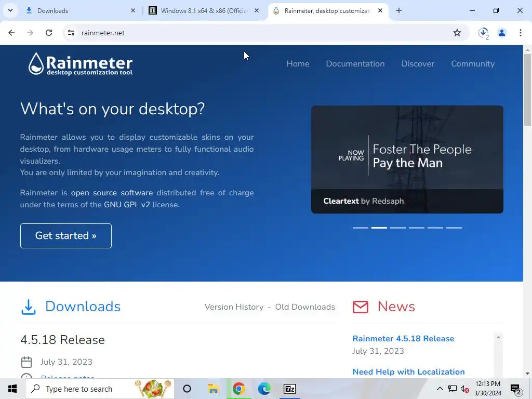Bookmark this page with the star icon
The height and width of the screenshot is (399, 532).
(x=457, y=33)
